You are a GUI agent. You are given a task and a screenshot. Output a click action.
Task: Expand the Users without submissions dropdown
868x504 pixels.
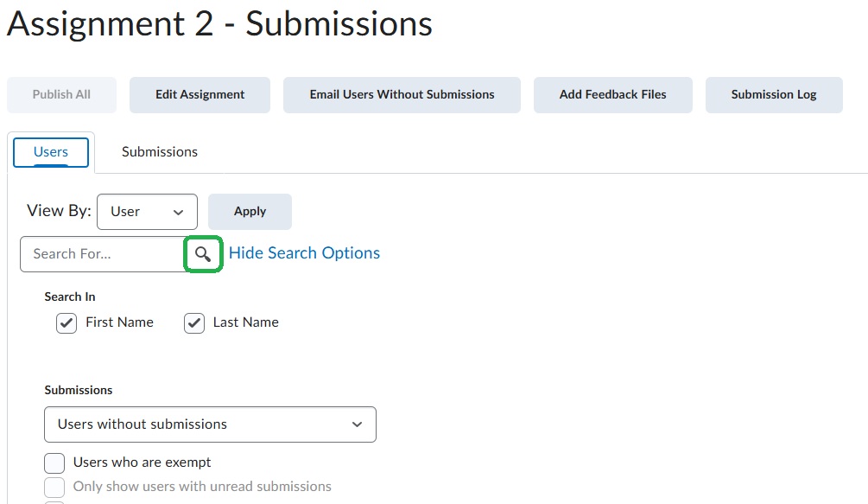[x=210, y=424]
